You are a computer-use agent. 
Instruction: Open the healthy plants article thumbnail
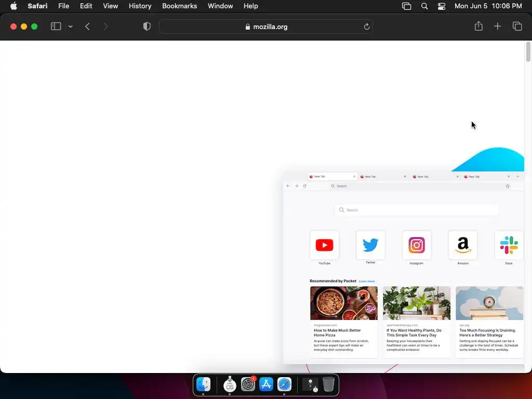(417, 303)
